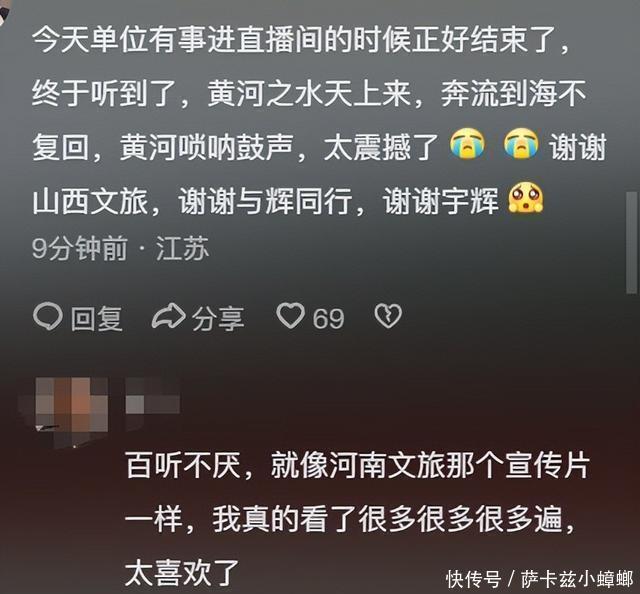Click the 快传号 watermark text
The height and width of the screenshot is (594, 640).
tap(473, 578)
